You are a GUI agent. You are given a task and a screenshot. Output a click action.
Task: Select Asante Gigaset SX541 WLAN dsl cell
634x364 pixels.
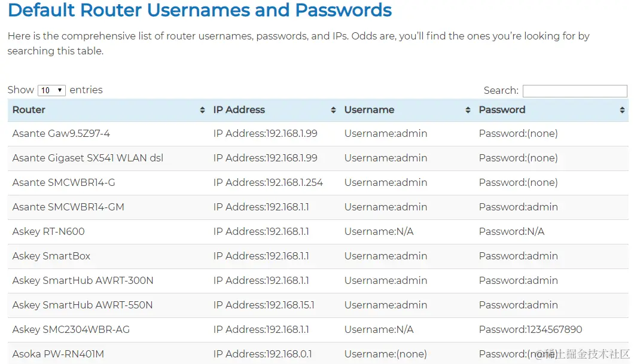[88, 158]
